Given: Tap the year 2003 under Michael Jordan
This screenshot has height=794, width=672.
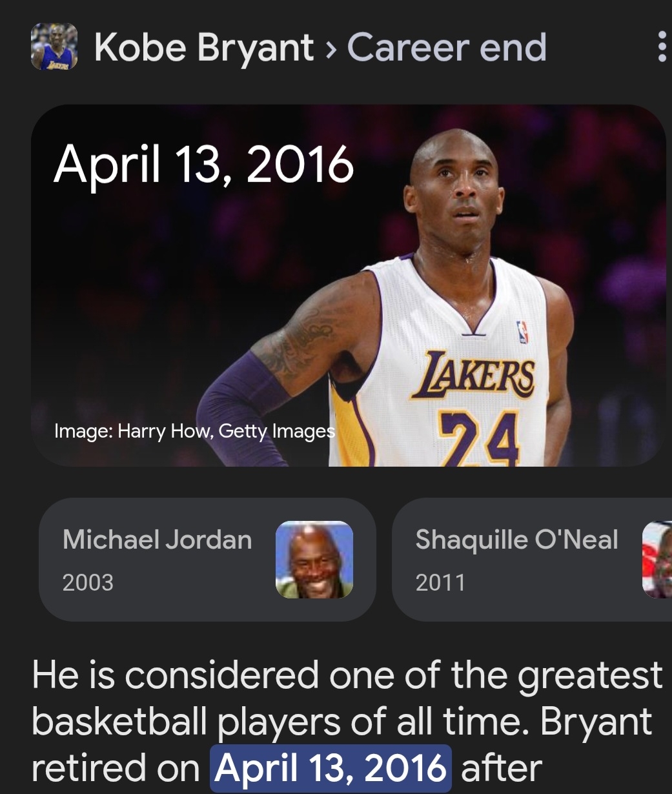Looking at the screenshot, I should 88,582.
